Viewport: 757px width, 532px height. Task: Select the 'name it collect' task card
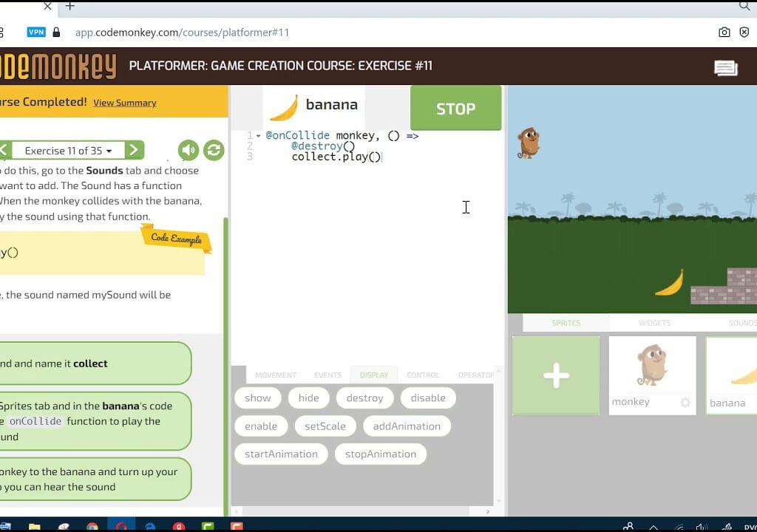click(95, 364)
